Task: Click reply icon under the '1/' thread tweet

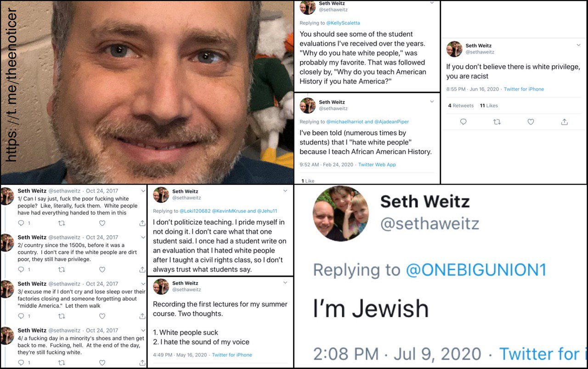Action: coord(21,223)
